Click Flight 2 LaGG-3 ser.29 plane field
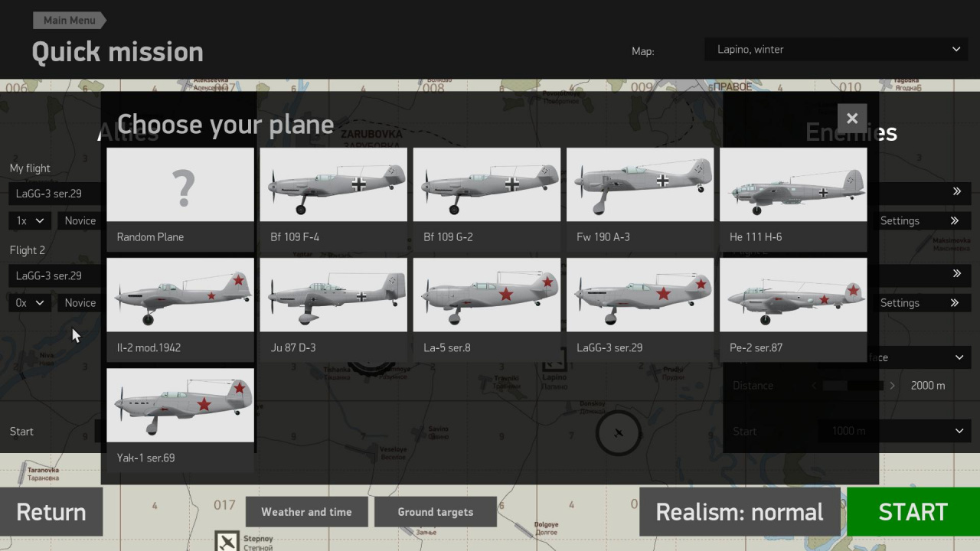 (55, 275)
